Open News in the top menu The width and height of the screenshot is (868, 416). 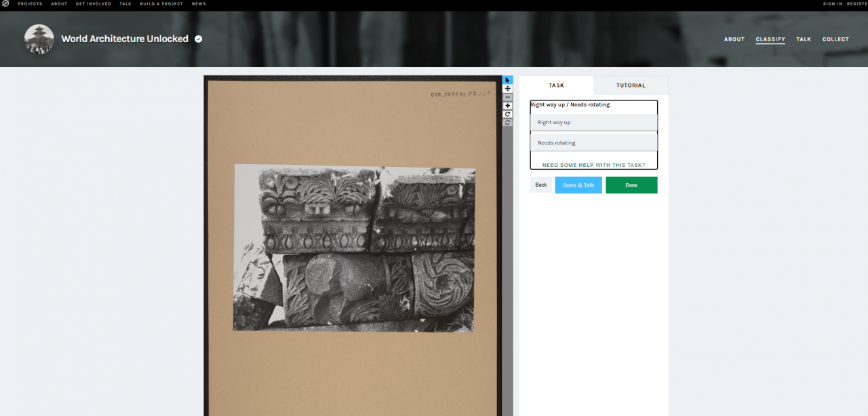[x=199, y=3]
